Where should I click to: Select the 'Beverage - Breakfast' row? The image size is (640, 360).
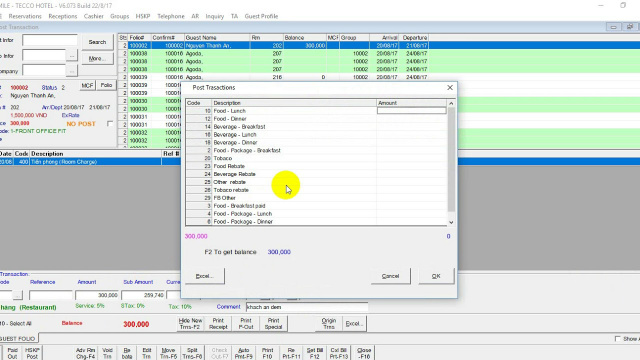coord(316,127)
